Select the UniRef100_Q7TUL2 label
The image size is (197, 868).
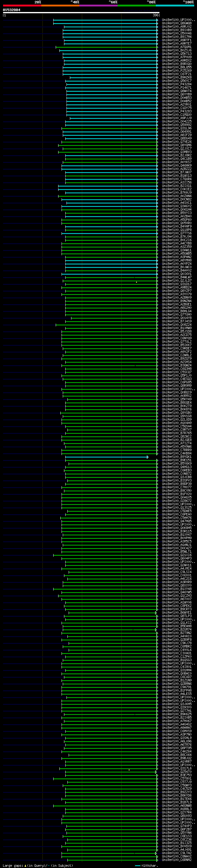pos(176,342)
